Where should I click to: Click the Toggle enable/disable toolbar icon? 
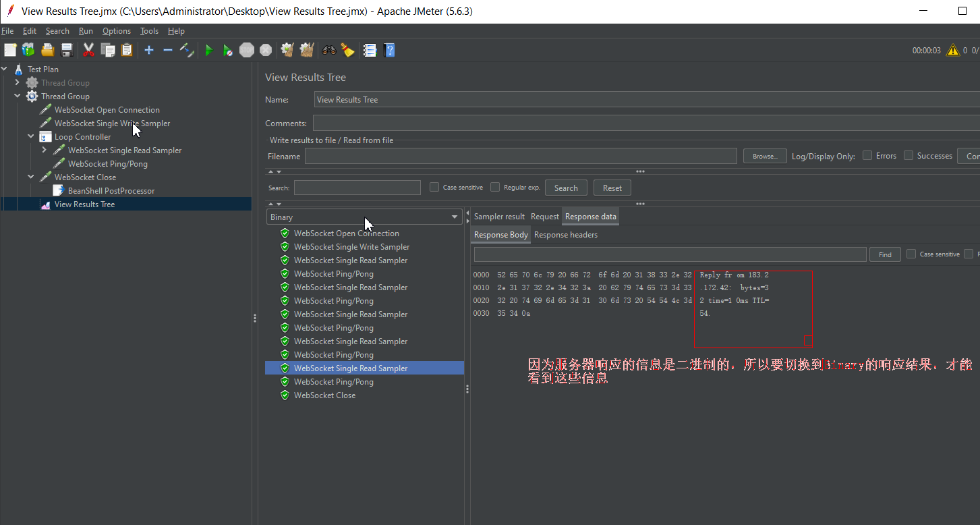tap(187, 50)
